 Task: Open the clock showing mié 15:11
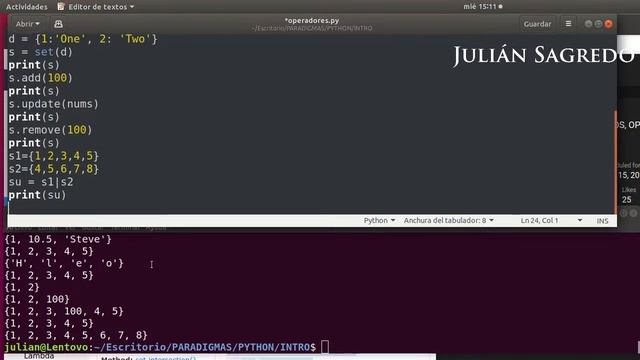[482, 7]
